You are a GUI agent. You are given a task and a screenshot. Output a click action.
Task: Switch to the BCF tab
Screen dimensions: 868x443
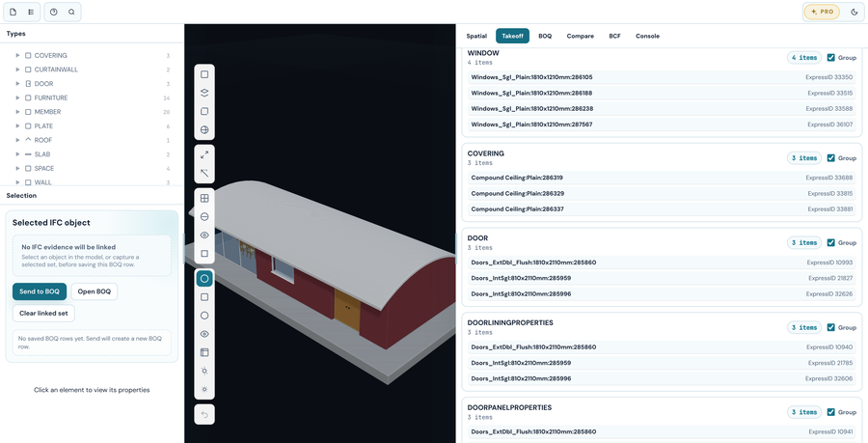coord(615,36)
